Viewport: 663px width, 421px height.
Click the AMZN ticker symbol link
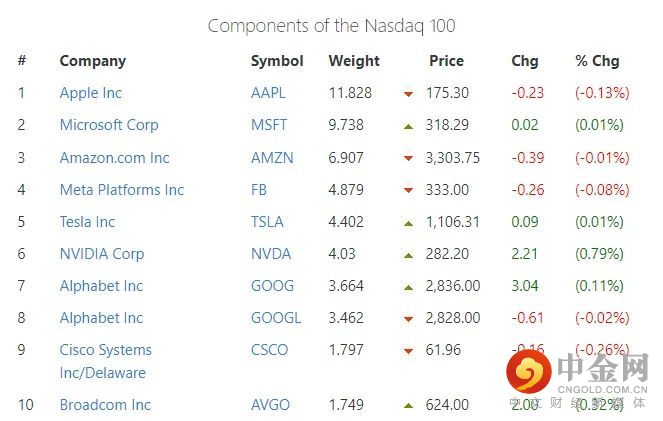pyautogui.click(x=272, y=157)
